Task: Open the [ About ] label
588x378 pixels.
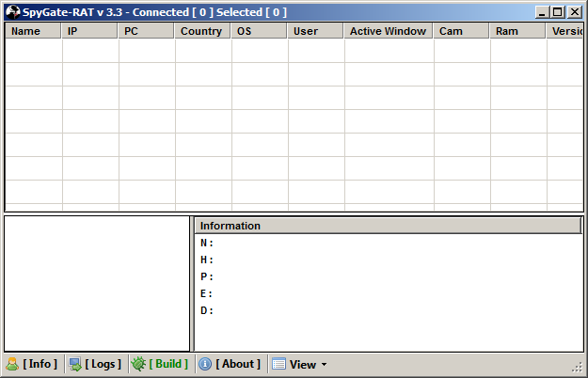Action: 238,364
